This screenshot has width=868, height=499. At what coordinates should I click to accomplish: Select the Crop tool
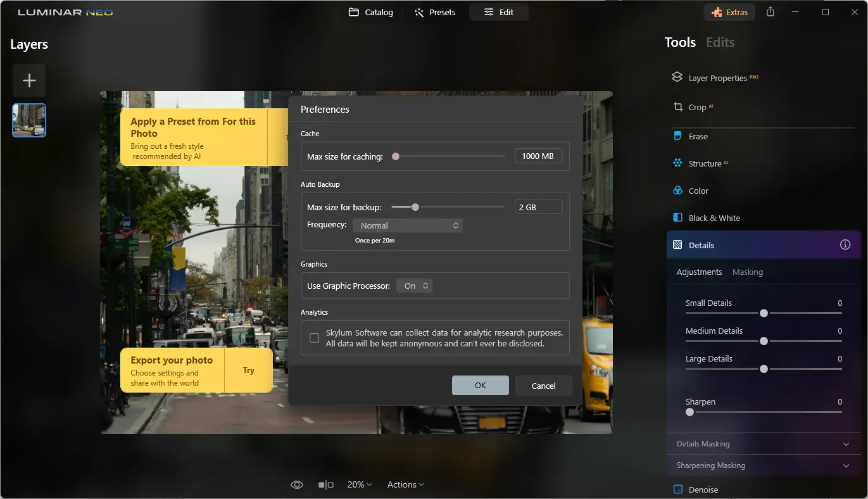696,107
